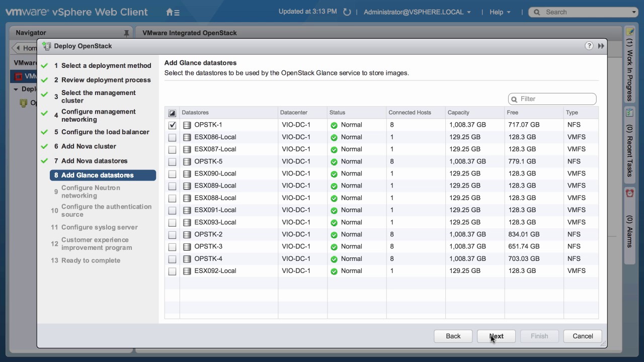Click the 717.07 GB free value

click(524, 125)
